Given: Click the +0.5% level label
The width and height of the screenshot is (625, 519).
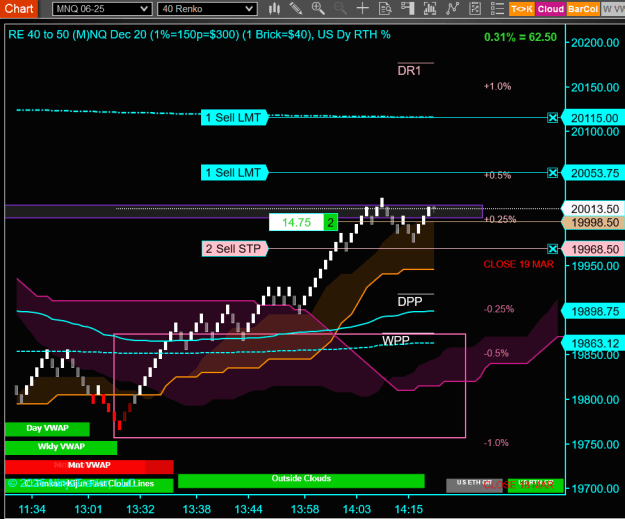Looking at the screenshot, I should [497, 175].
